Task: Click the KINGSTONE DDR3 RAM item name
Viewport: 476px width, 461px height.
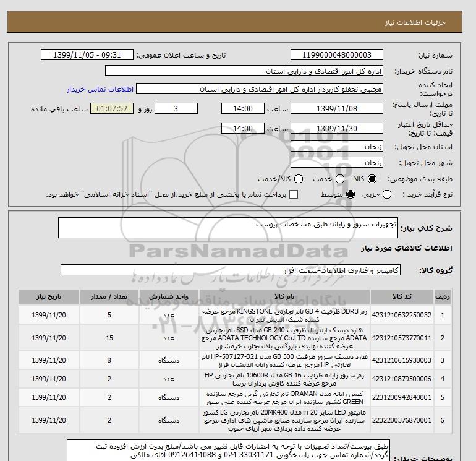Action: [284, 316]
